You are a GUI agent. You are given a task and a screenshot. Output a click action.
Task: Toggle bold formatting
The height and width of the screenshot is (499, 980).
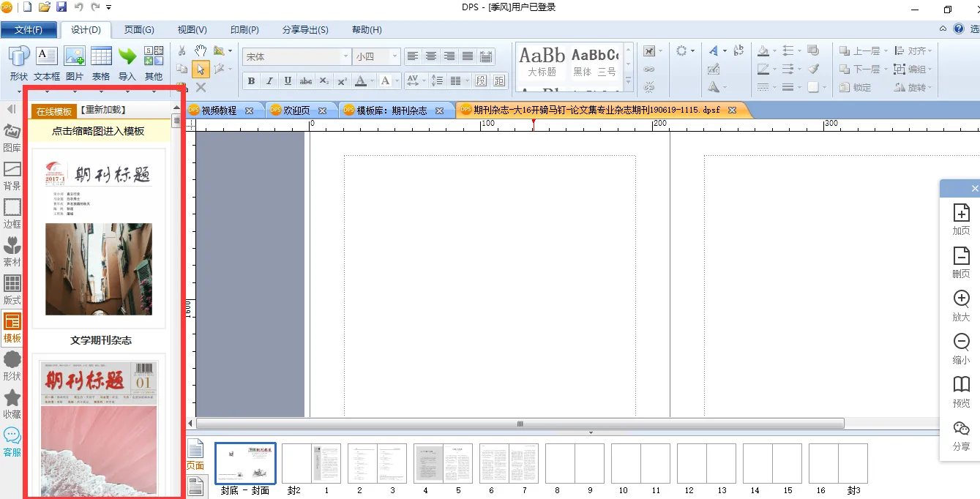[x=251, y=81]
